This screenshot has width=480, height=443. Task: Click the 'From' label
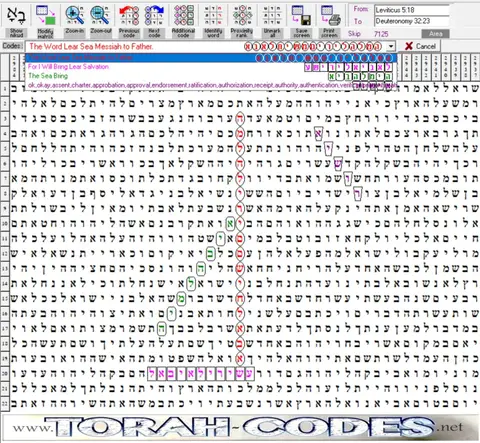[361, 9]
